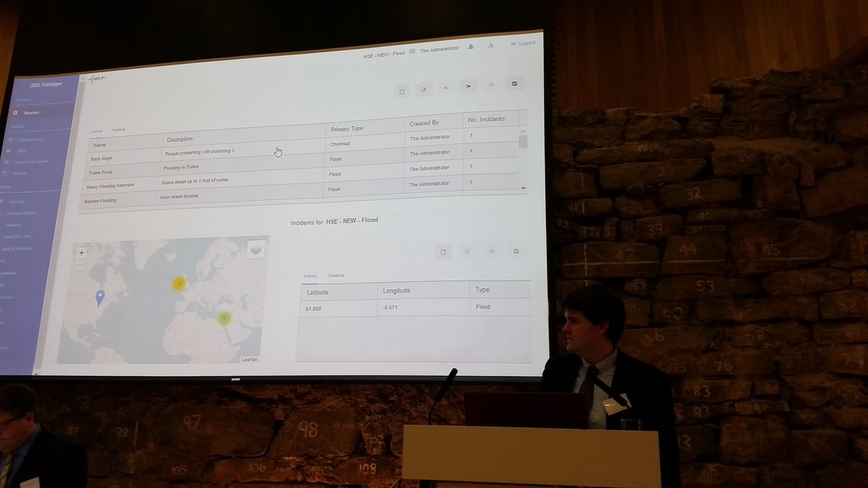Click the notifications bell icon
The width and height of the screenshot is (868, 488).
point(472,47)
